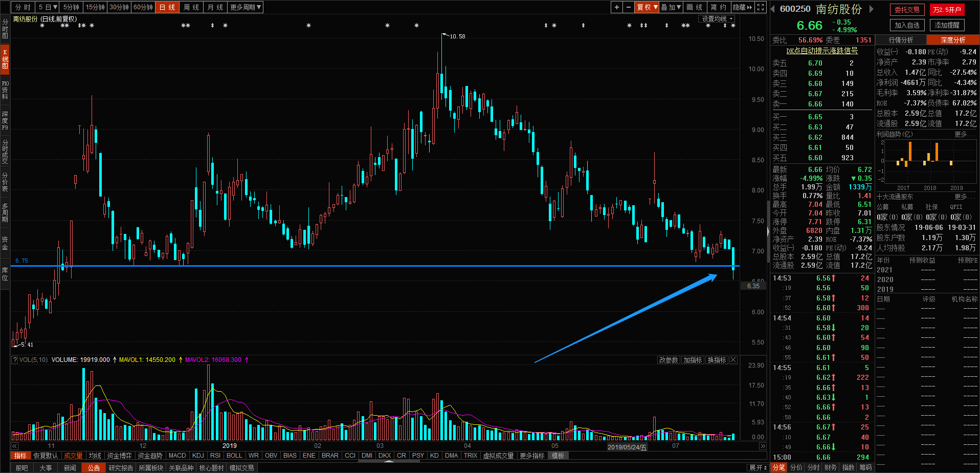Viewport: 980px width, 473px height.
Task: Click 画线 drawing tool button
Action: coord(694,7)
